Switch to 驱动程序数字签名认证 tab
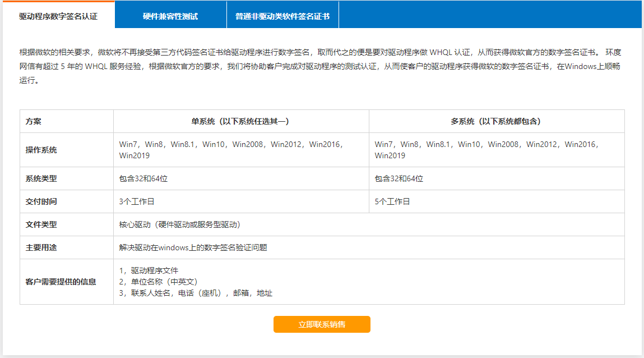The width and height of the screenshot is (644, 358). coord(58,15)
